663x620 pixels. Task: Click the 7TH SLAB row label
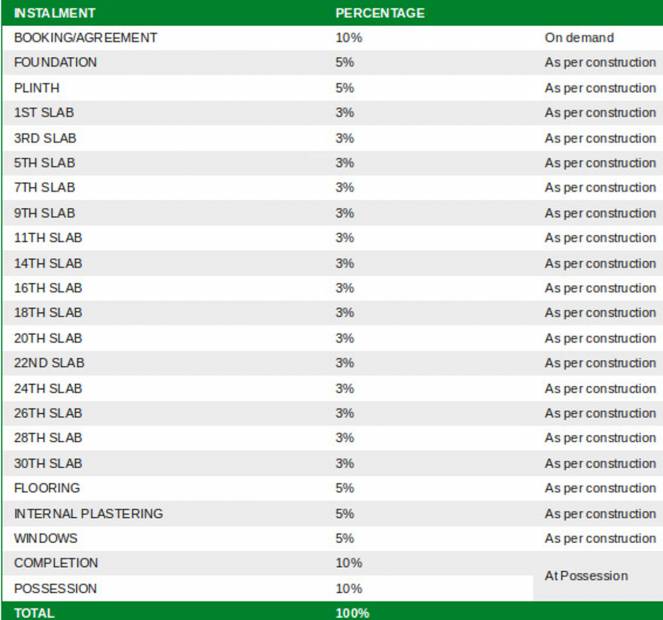click(x=45, y=188)
